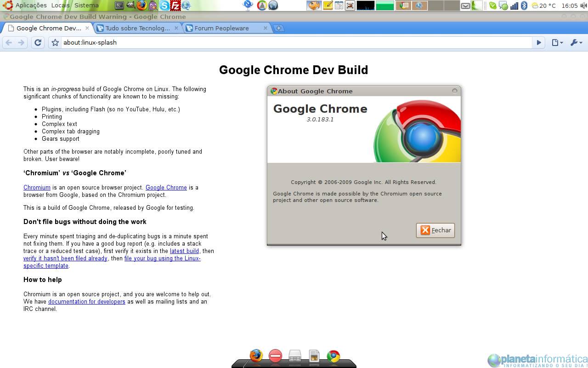Launch GIMP from top panel
Screen dimensions: 588x368
click(x=130, y=6)
